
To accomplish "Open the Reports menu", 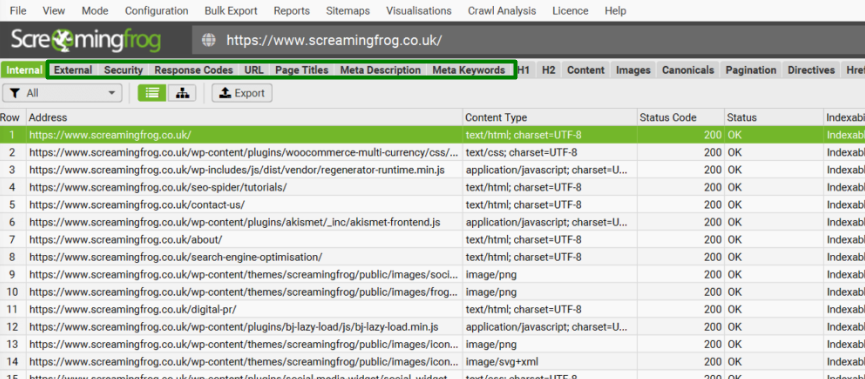I will [x=292, y=10].
